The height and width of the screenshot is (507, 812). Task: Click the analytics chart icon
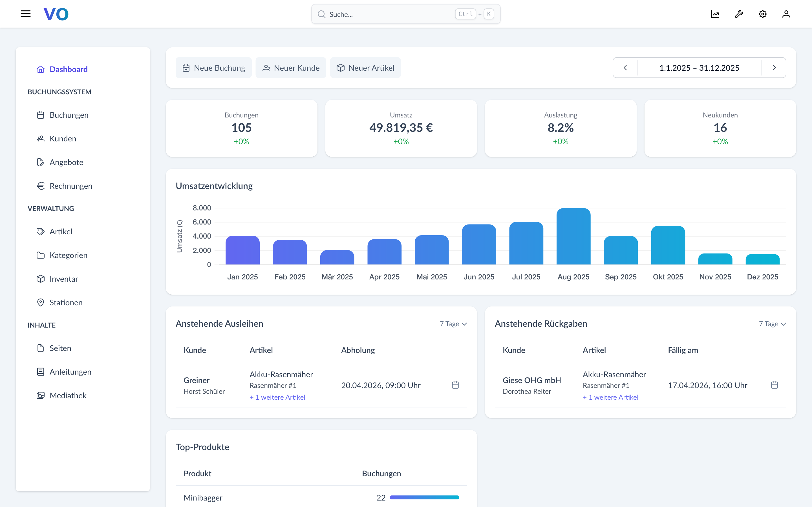click(x=715, y=14)
